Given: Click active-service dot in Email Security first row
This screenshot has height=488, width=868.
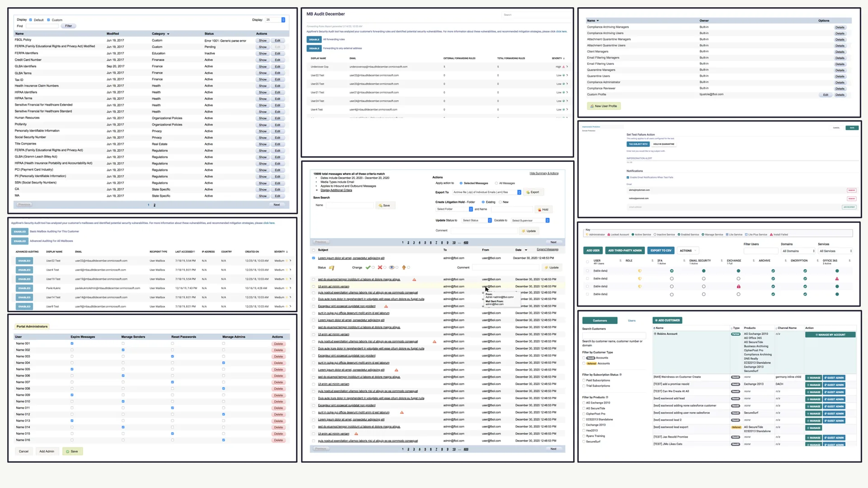Looking at the screenshot, I should (x=703, y=271).
